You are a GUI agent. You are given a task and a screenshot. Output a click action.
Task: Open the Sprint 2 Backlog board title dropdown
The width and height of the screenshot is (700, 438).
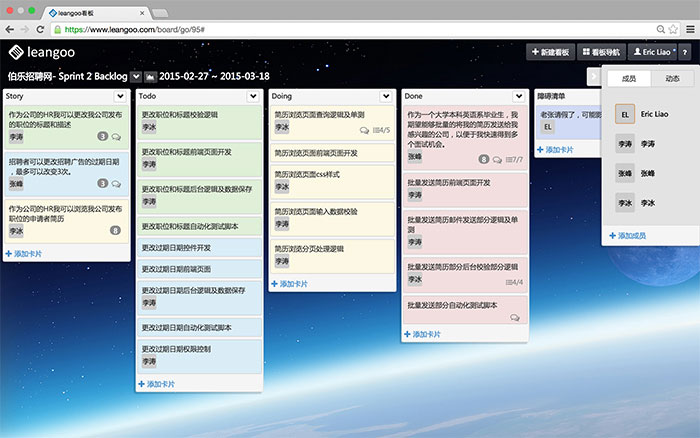tap(136, 77)
